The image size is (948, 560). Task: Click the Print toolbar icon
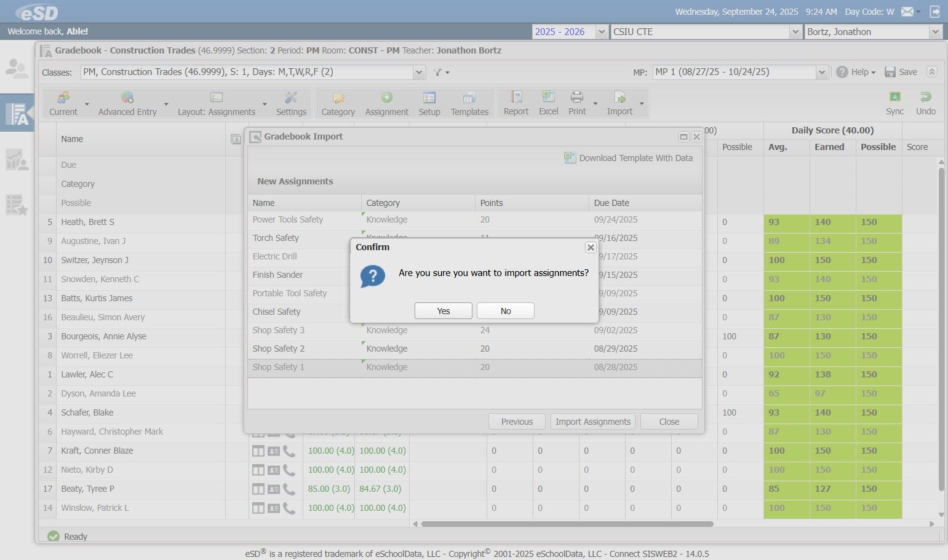click(x=576, y=97)
